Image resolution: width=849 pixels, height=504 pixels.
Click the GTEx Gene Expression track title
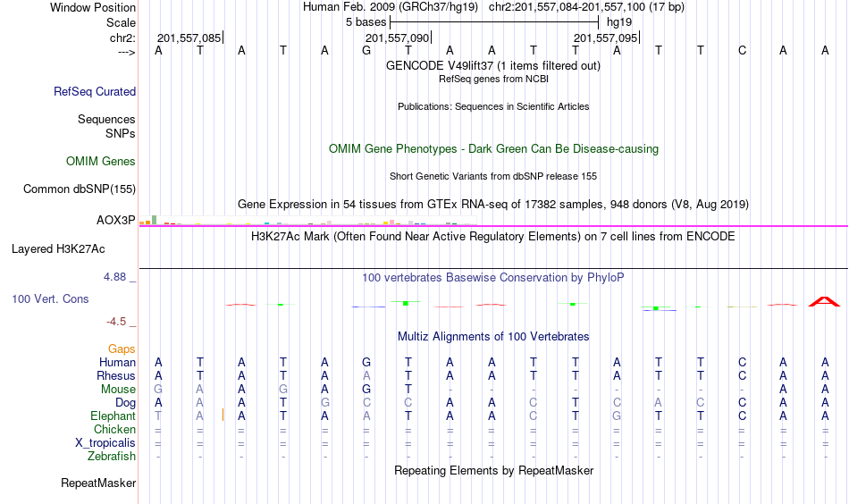493,204
